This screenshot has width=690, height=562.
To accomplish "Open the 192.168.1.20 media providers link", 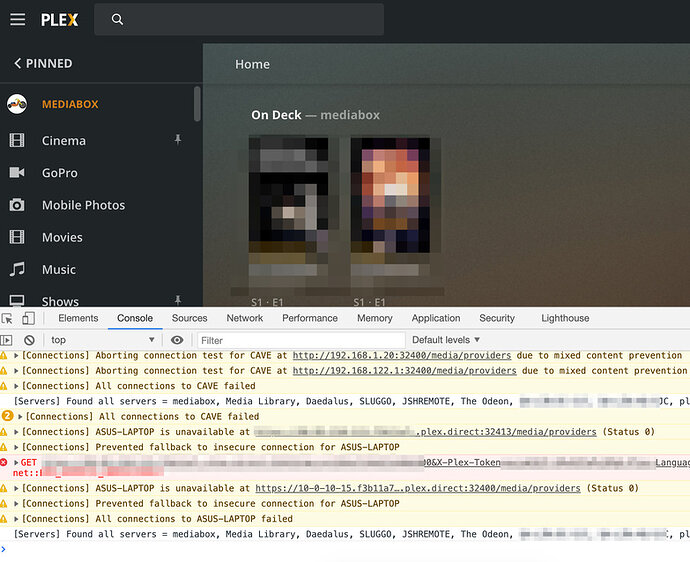I will (x=402, y=355).
